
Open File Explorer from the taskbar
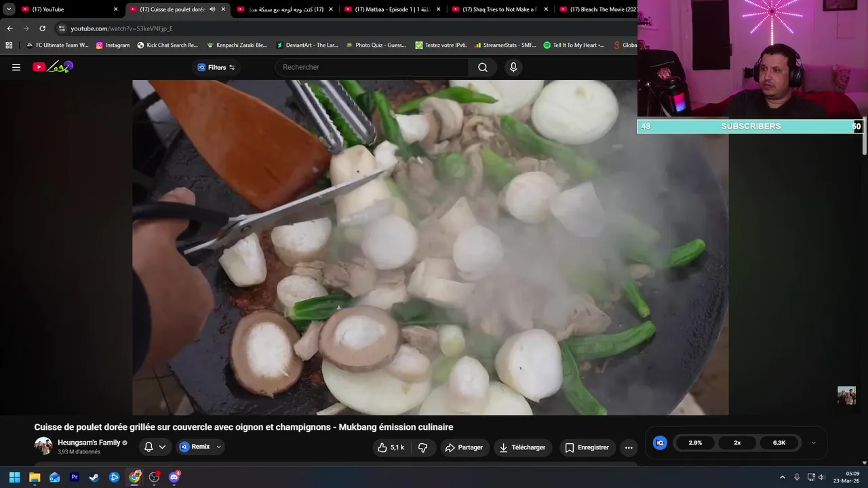point(35,477)
